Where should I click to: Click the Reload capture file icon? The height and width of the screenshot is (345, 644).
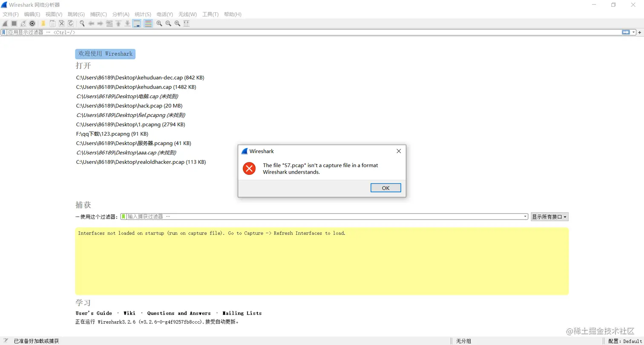point(71,23)
